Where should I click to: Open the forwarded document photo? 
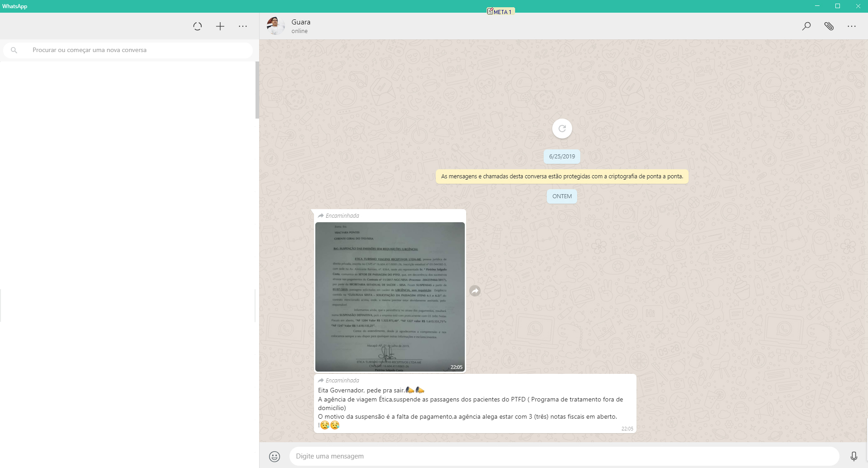click(x=390, y=296)
